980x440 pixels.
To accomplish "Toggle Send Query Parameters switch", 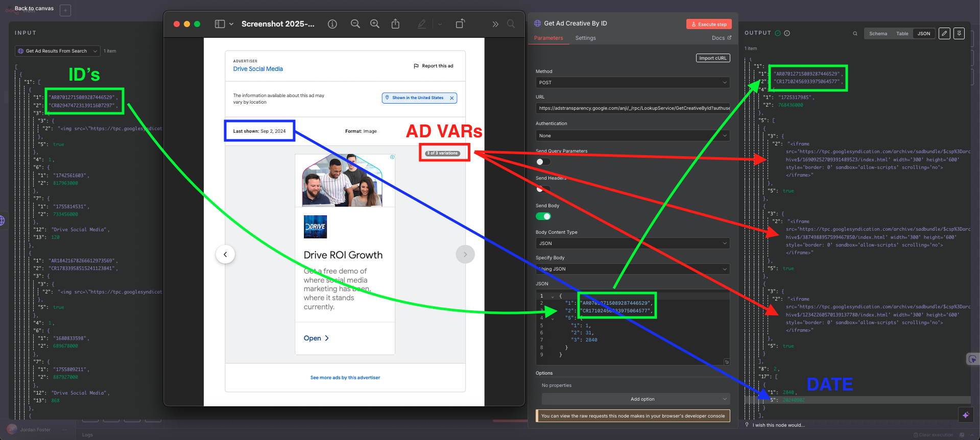I will pos(543,162).
